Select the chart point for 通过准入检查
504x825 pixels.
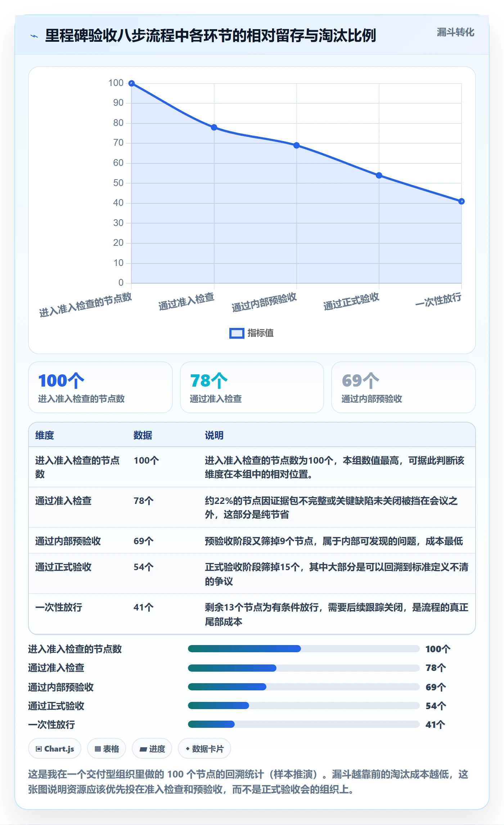[x=214, y=127]
